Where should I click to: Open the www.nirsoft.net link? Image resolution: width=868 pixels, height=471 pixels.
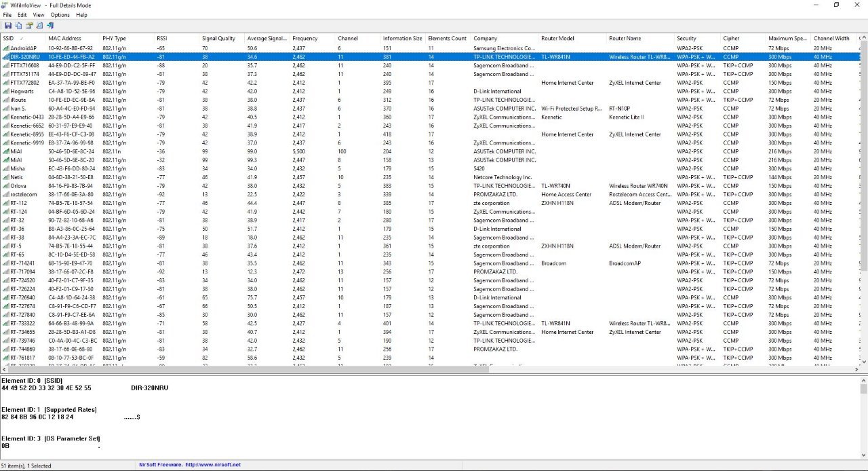coord(213,465)
